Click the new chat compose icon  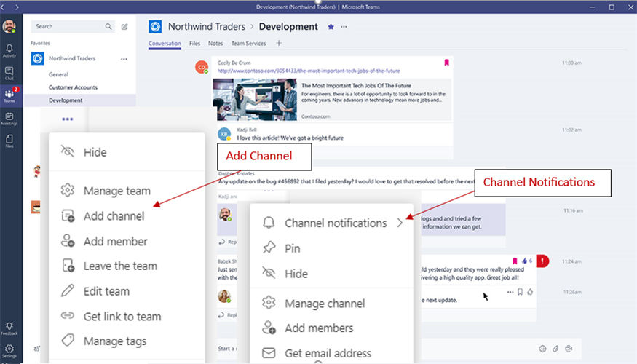point(124,27)
